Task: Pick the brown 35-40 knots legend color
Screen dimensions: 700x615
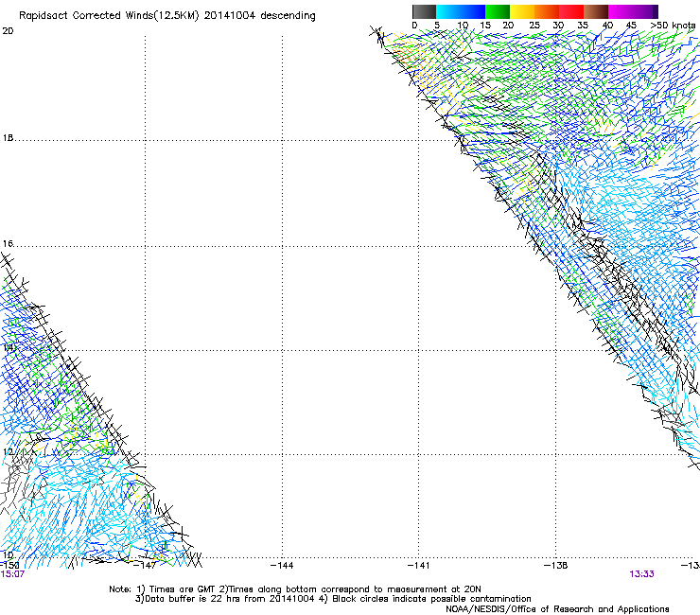Action: [x=596, y=11]
